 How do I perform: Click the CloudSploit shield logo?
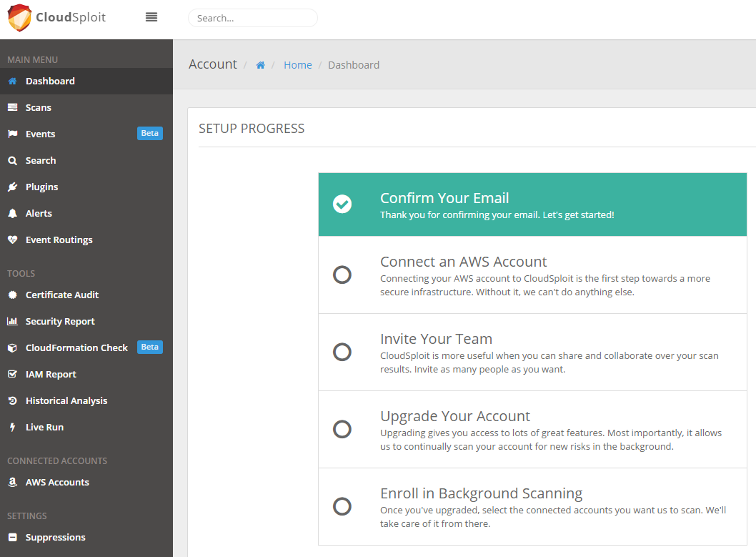coord(20,18)
